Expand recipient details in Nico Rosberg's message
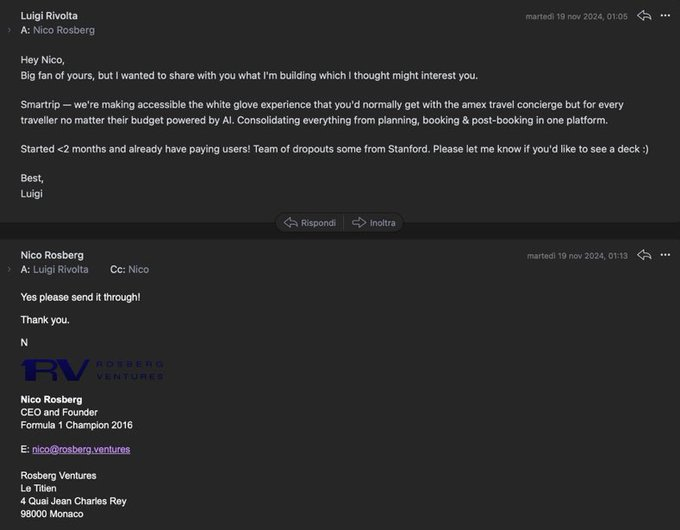680x530 pixels. (x=9, y=270)
